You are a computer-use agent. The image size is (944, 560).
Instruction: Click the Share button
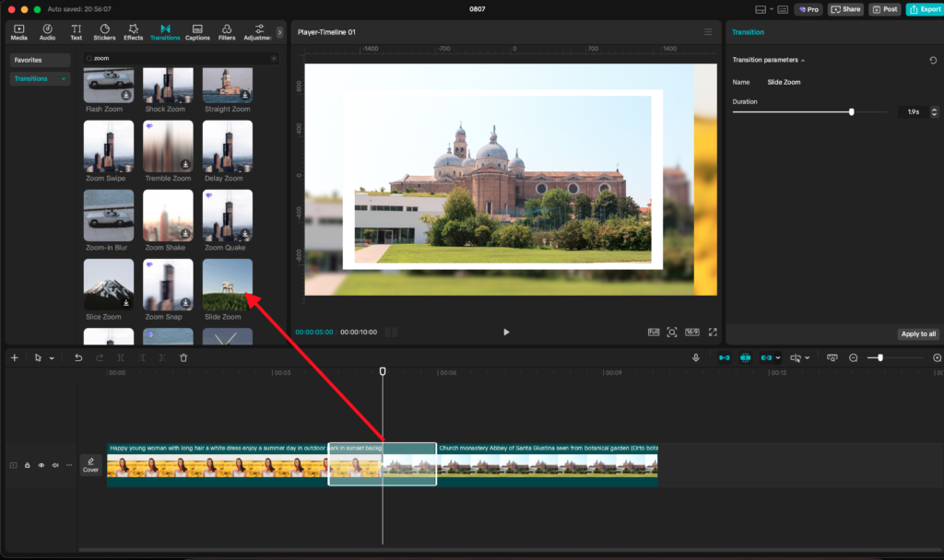coord(845,9)
